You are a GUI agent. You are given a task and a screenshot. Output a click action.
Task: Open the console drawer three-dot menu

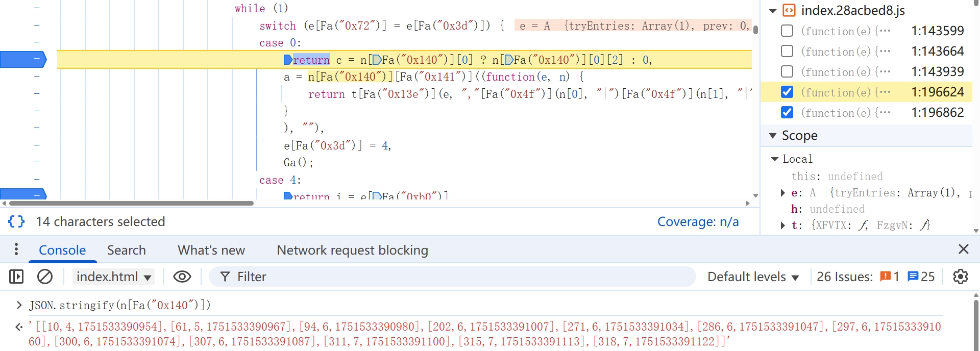(x=16, y=249)
